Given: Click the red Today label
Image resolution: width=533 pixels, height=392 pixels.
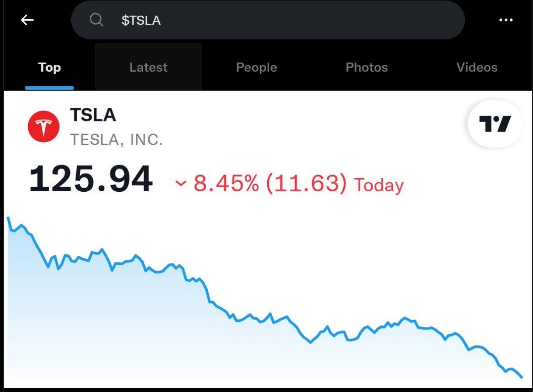Looking at the screenshot, I should point(379,185).
